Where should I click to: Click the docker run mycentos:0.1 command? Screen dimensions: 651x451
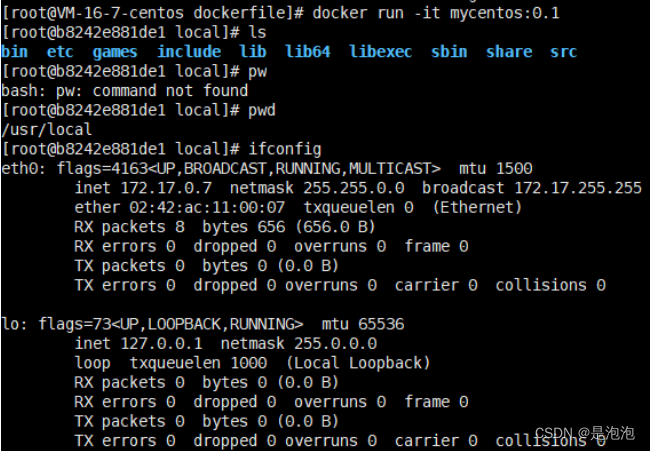436,13
